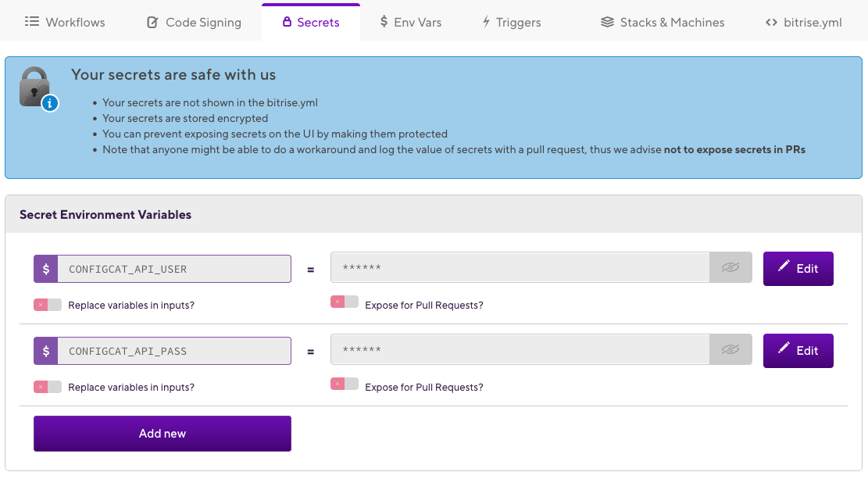This screenshot has width=868, height=479.
Task: Click dollar icon beside CONFIGCAT_API_USER
Action: tap(46, 269)
